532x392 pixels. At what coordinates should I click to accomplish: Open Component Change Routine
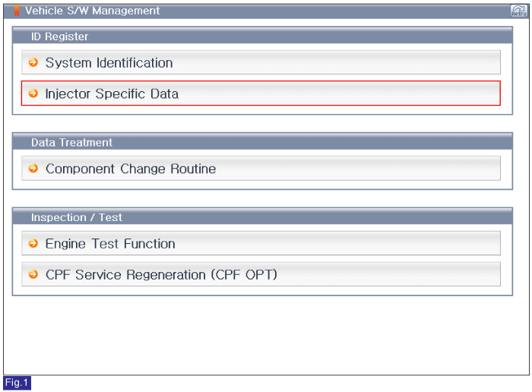coord(261,168)
